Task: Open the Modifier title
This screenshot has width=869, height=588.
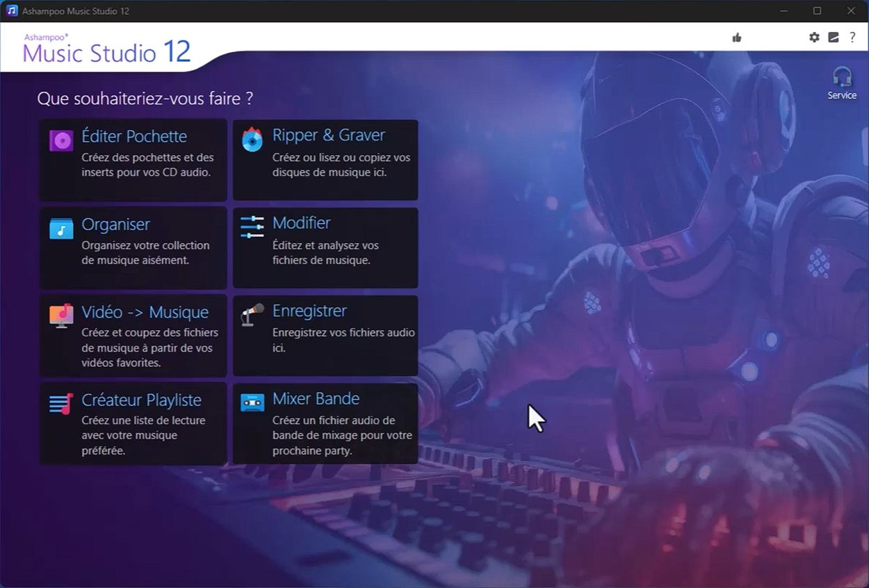Action: (301, 223)
